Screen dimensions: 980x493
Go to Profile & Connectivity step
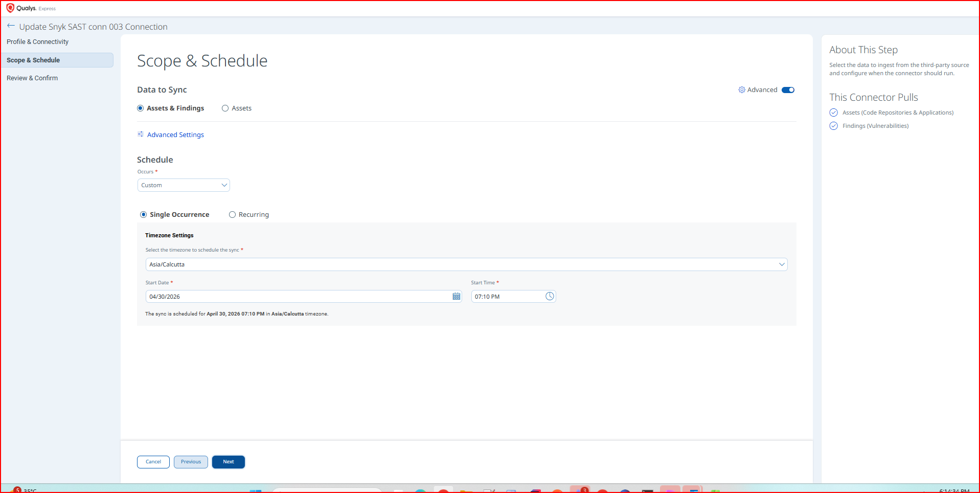coord(37,42)
